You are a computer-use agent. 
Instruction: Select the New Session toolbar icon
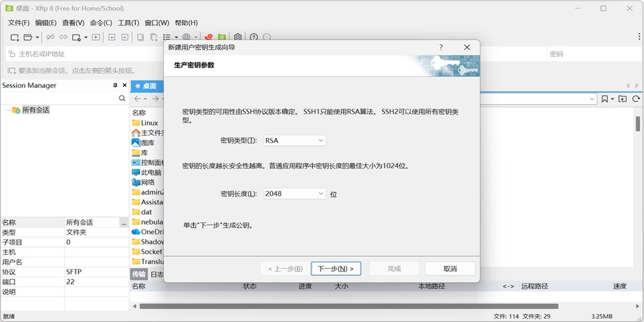[x=14, y=36]
